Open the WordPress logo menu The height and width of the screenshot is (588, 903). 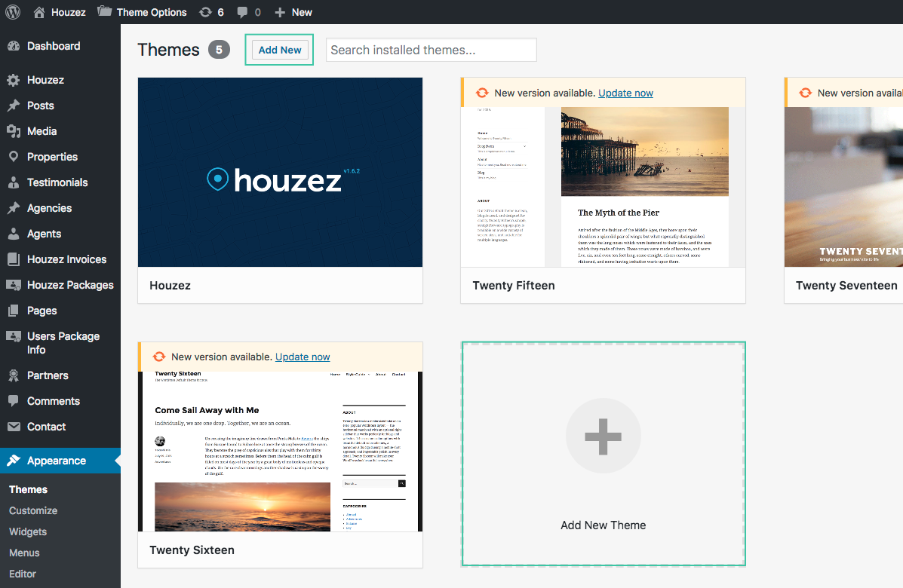coord(13,12)
